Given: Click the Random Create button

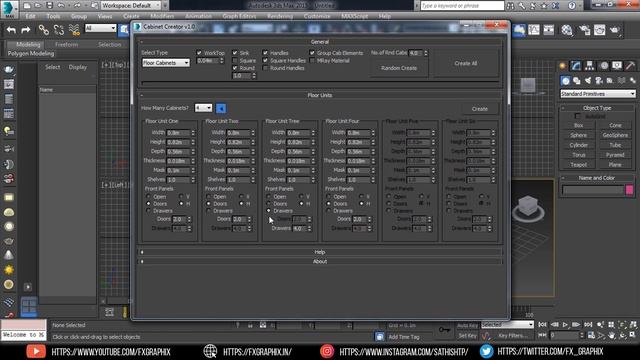Looking at the screenshot, I should (399, 68).
